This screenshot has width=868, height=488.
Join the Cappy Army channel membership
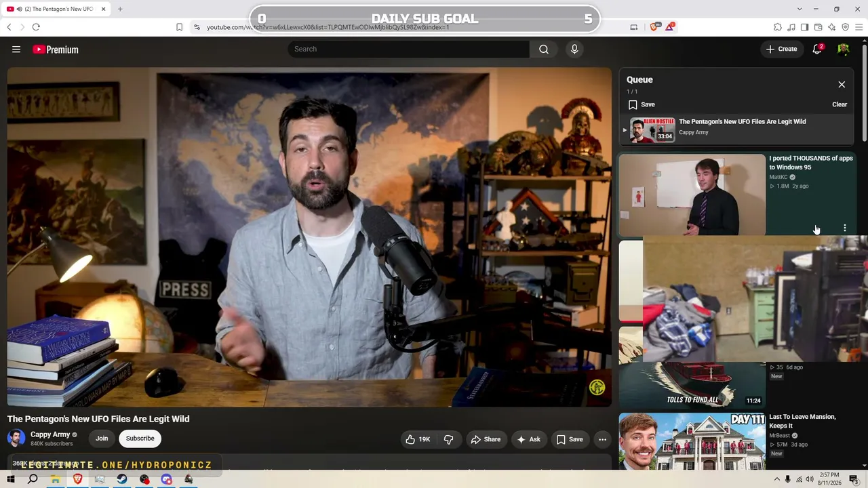click(x=102, y=439)
